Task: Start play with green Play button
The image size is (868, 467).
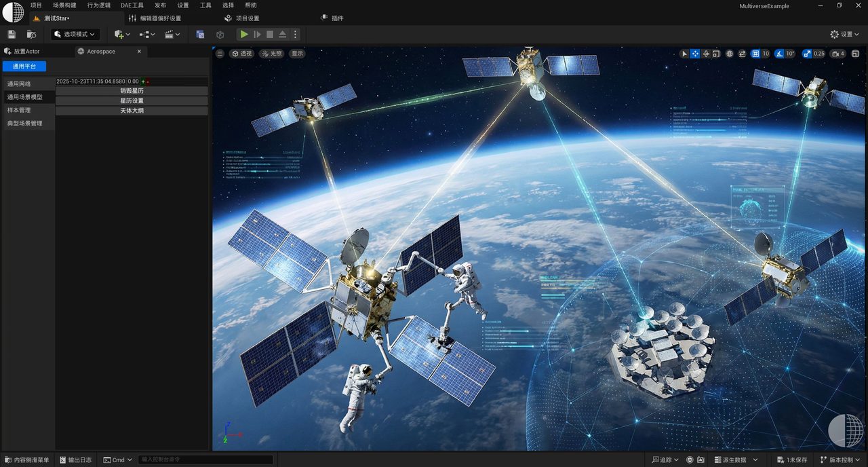Action: point(244,34)
